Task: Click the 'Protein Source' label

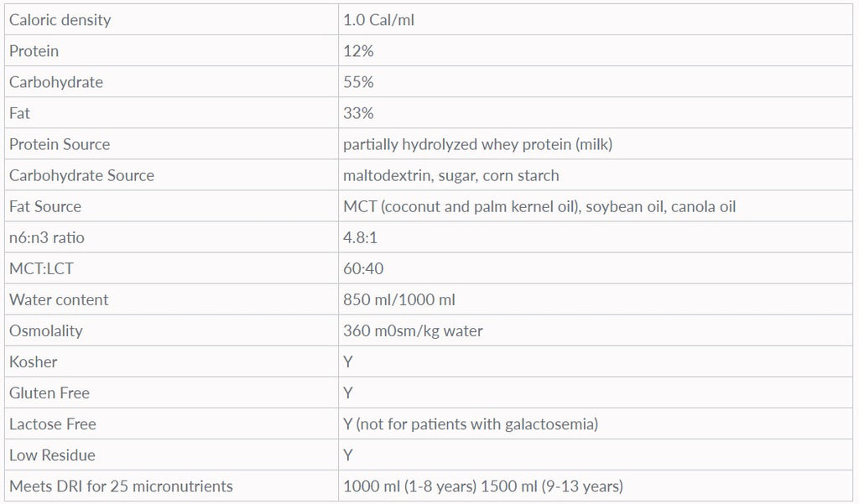Action: tap(60, 144)
